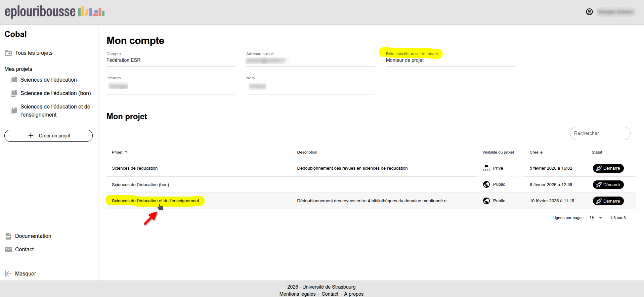Sort the table by Statut column
The width and height of the screenshot is (644, 297).
pos(597,152)
